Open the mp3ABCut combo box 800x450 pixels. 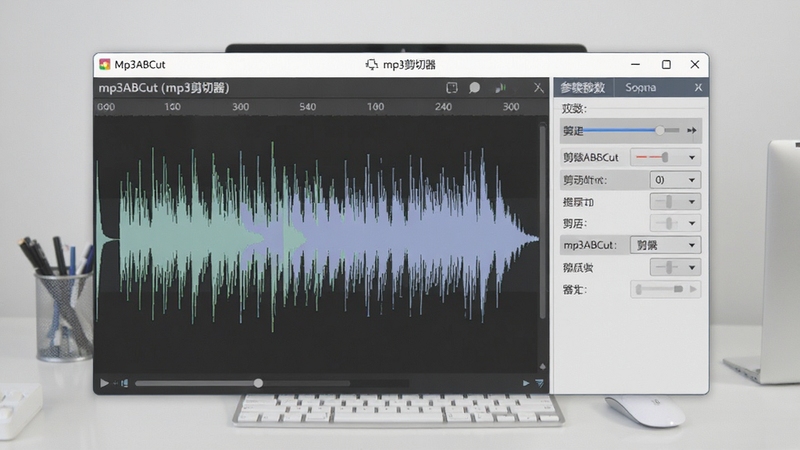665,245
